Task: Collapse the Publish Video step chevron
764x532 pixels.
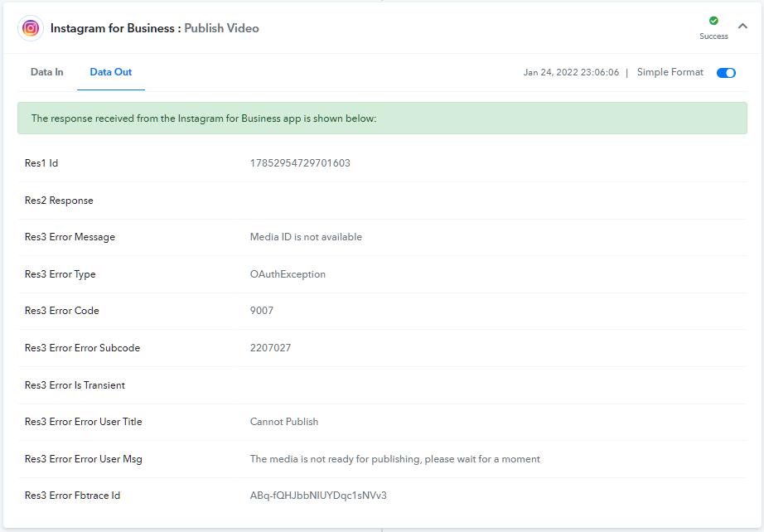Action: tap(742, 27)
